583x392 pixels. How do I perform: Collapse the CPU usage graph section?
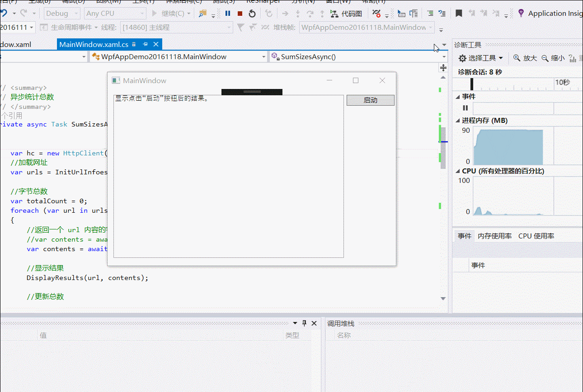pos(458,171)
